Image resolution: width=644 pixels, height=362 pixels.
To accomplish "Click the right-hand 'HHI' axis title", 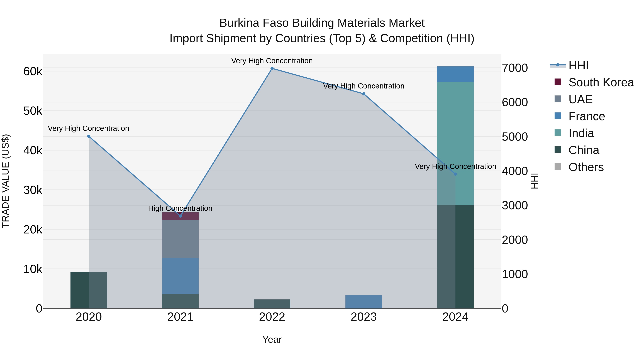I will click(534, 181).
